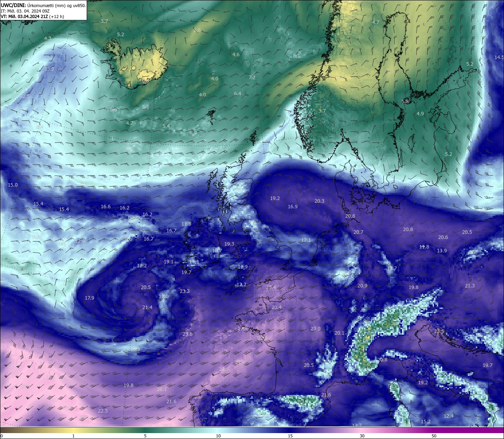Click the 16.9 value over the North Sea
The width and height of the screenshot is (504, 439).
tap(293, 206)
